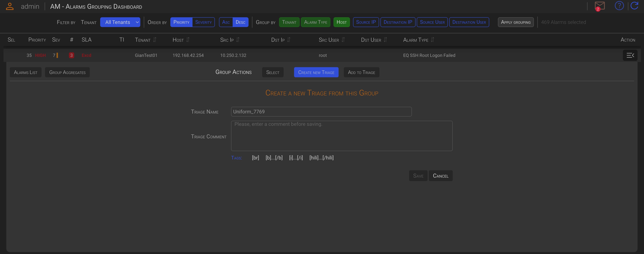Toggle Group by Source IP

click(366, 22)
